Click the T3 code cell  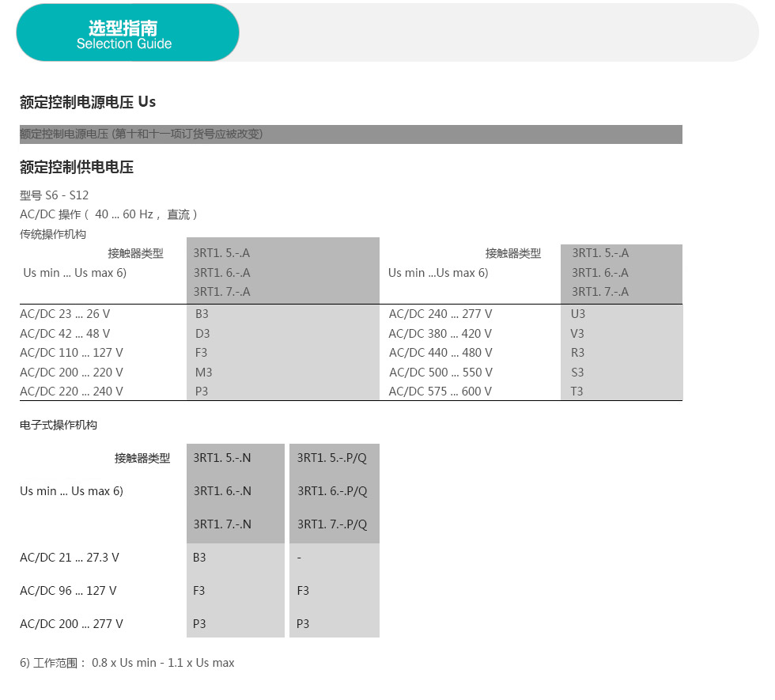click(577, 392)
